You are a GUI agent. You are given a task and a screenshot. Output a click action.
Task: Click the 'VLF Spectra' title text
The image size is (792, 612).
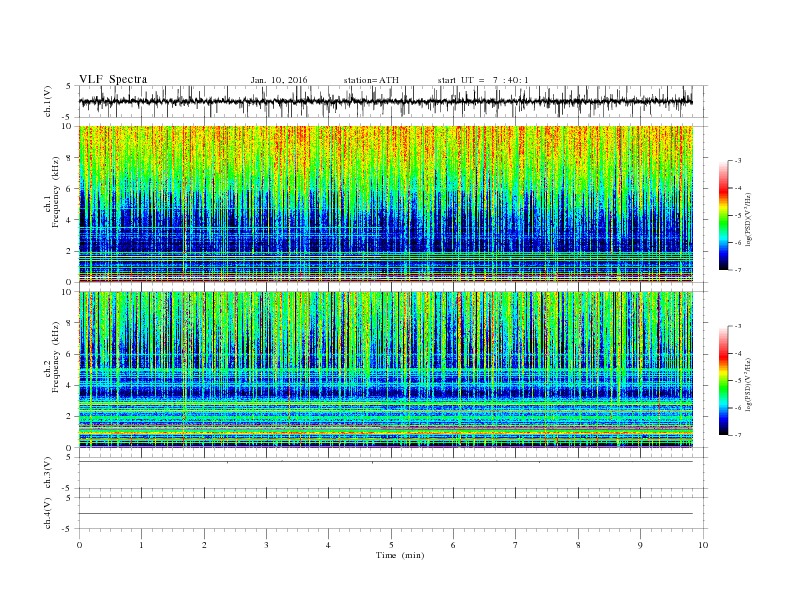[x=113, y=79]
